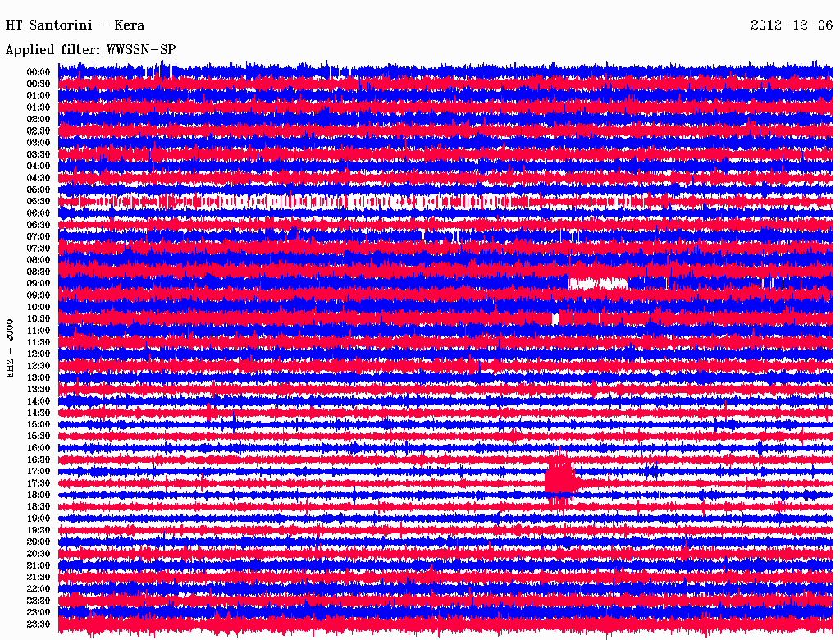Select the 00:00 time label
Screen dimensions: 840x640
pyautogui.click(x=39, y=72)
